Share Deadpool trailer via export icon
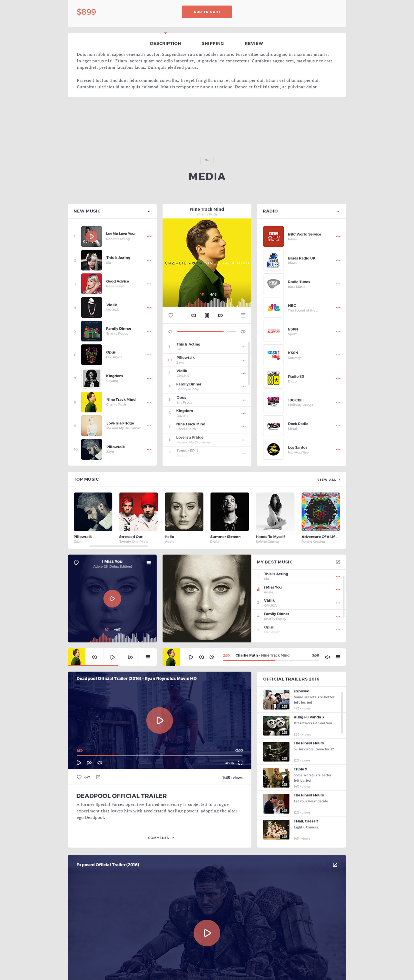The image size is (414, 980). pos(98,777)
